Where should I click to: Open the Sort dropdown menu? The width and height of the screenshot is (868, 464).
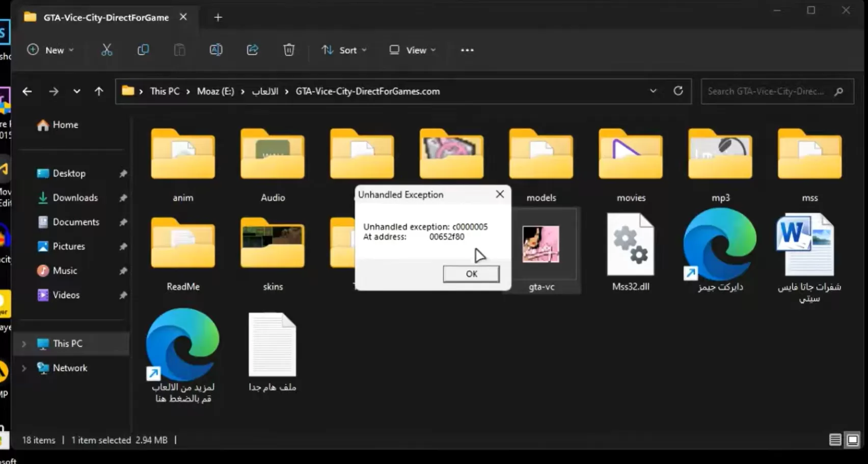[344, 50]
